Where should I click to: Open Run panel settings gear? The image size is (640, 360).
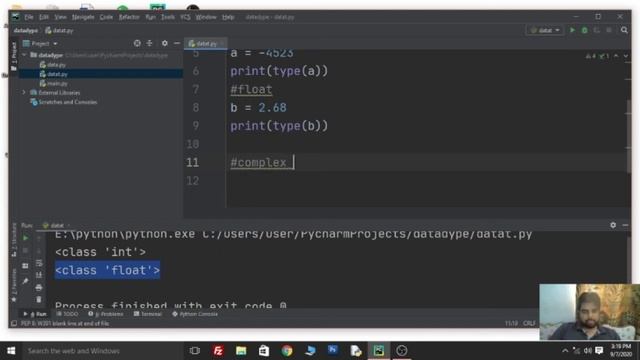(x=613, y=225)
